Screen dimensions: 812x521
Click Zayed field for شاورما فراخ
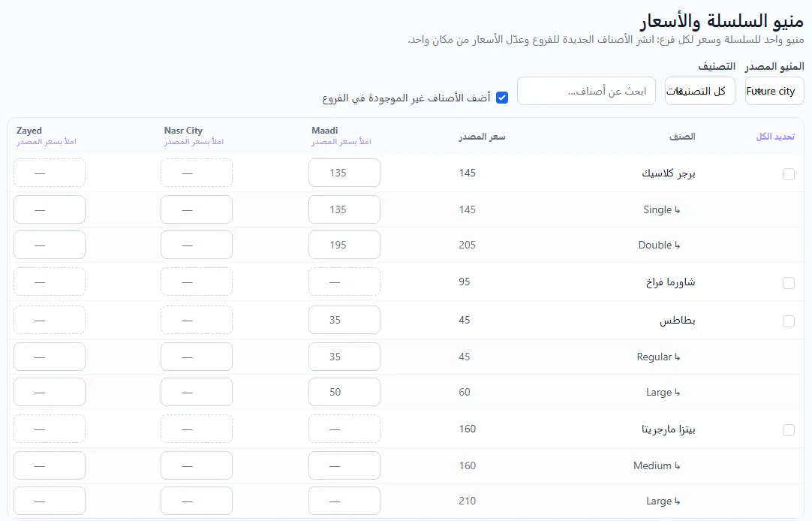(50, 282)
